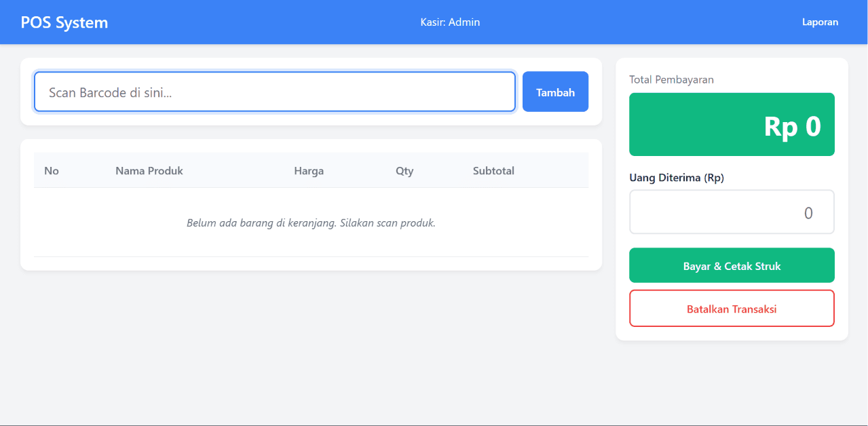Image resolution: width=868 pixels, height=426 pixels.
Task: Click the No column header
Action: click(x=52, y=171)
